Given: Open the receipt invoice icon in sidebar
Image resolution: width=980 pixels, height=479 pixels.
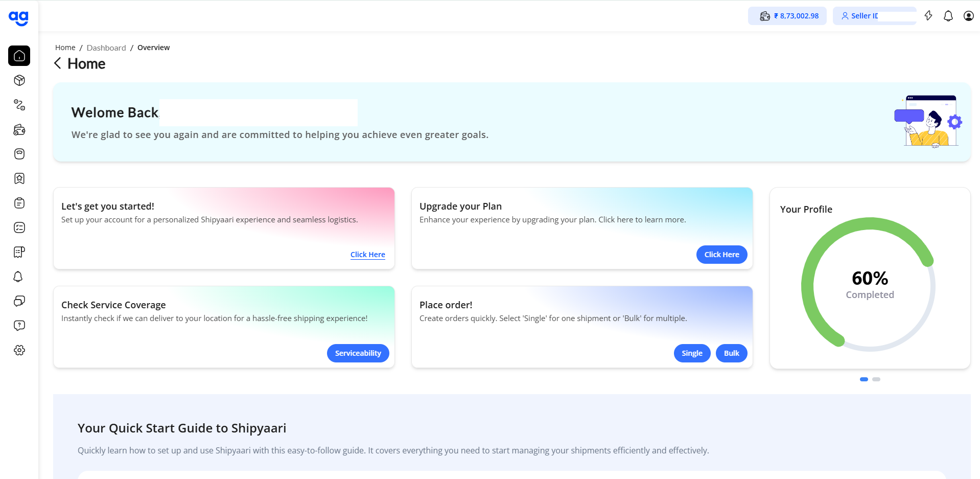Looking at the screenshot, I should tap(19, 252).
